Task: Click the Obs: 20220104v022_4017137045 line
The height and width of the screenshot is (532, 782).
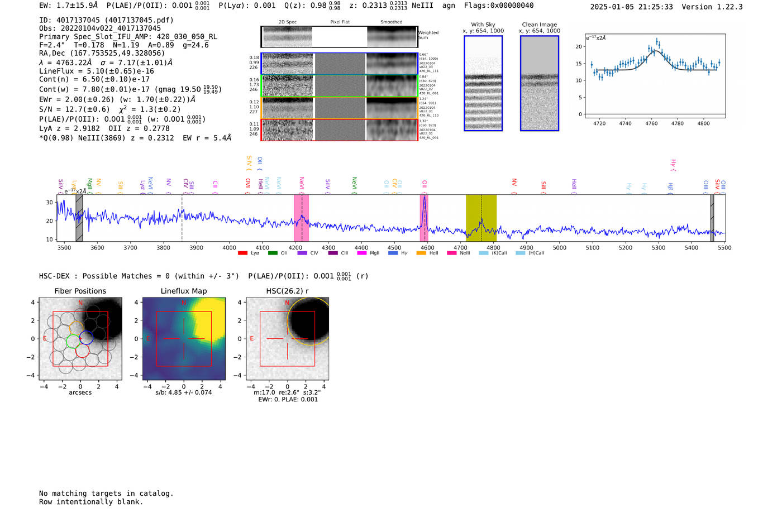Action: pos(100,28)
